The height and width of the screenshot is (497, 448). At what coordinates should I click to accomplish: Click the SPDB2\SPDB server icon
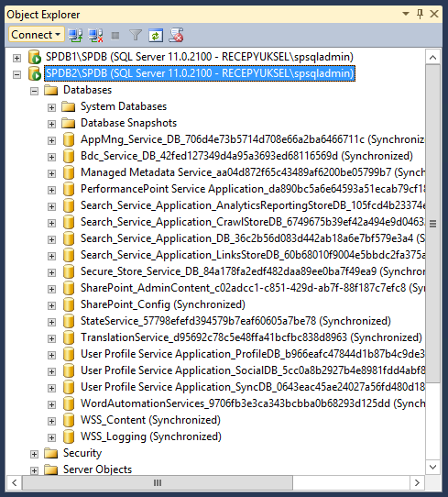click(x=35, y=73)
